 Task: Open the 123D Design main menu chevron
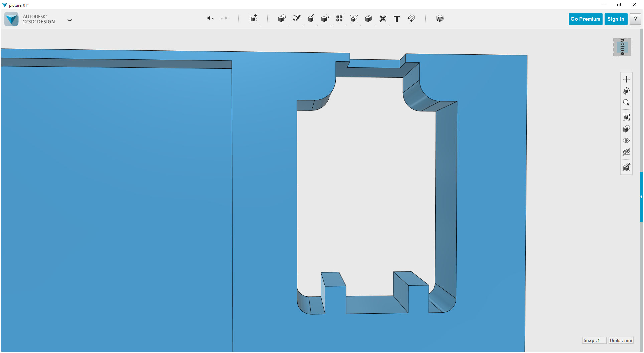tap(70, 20)
